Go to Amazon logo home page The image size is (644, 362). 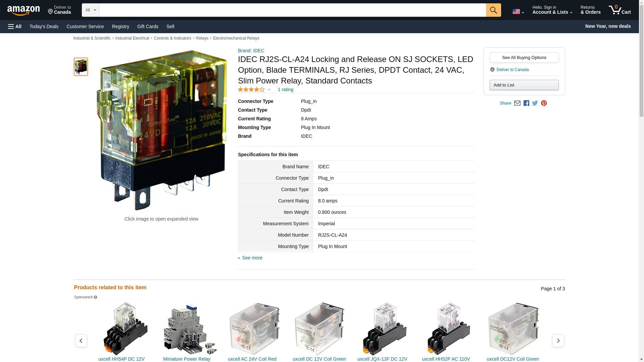click(23, 10)
